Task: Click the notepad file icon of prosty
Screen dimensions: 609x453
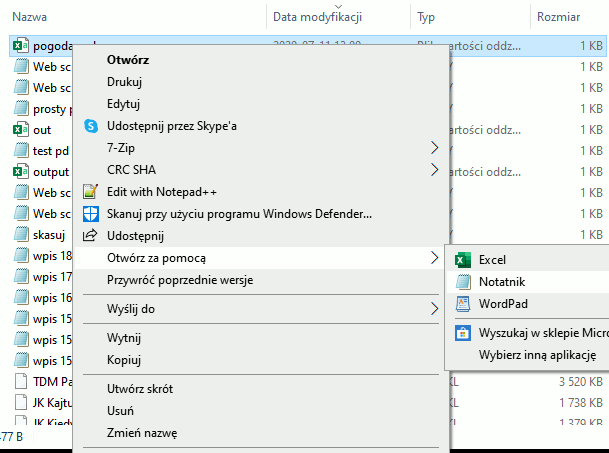Action: click(x=21, y=108)
